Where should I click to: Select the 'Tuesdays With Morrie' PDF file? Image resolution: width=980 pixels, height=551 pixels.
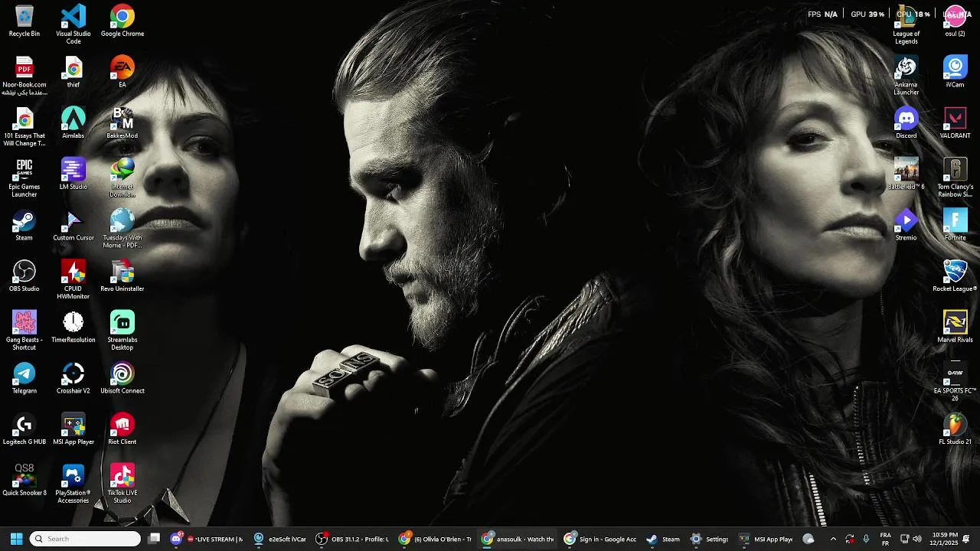[122, 229]
